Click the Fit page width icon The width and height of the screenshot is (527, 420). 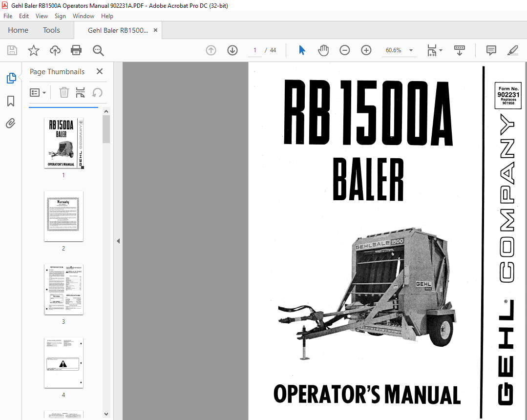point(432,50)
